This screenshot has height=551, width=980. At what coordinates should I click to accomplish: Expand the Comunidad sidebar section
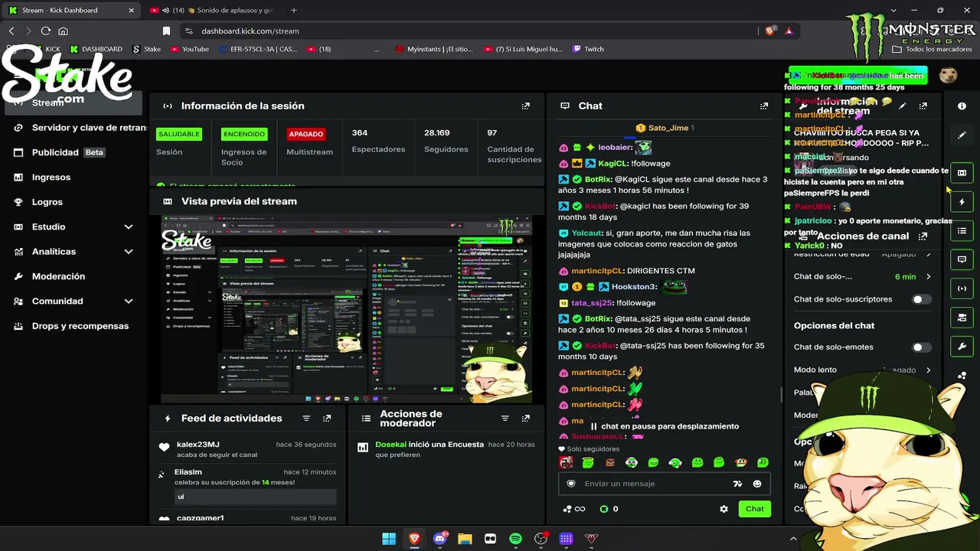73,301
